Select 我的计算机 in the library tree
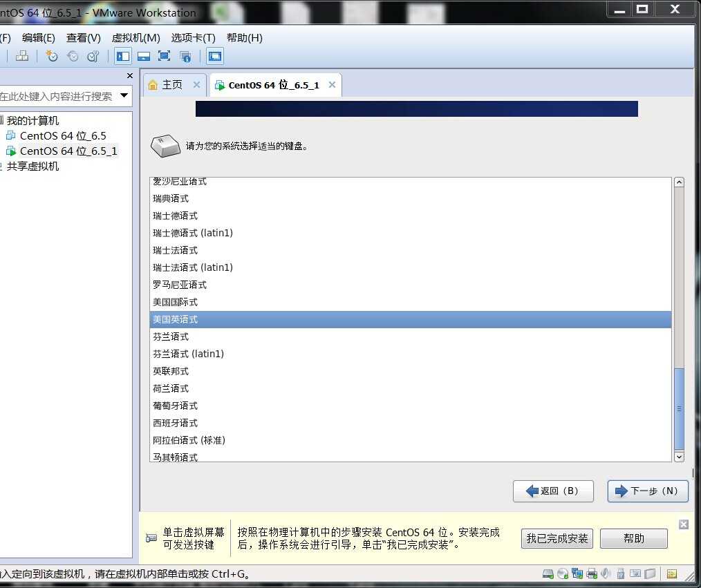The width and height of the screenshot is (701, 588). (32, 121)
